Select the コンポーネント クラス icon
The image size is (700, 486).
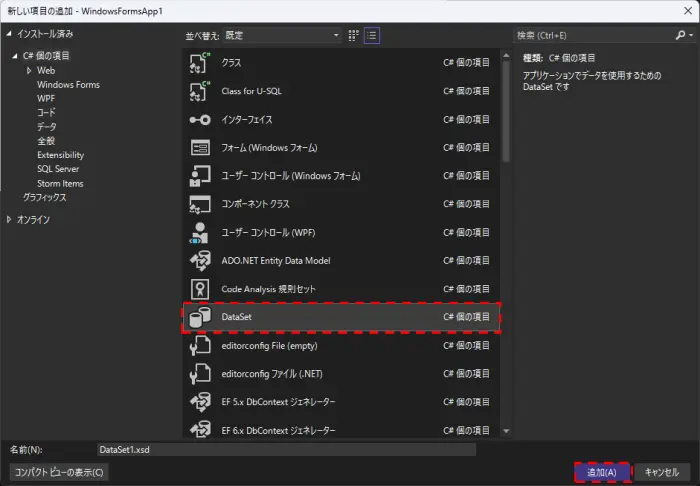click(x=198, y=204)
